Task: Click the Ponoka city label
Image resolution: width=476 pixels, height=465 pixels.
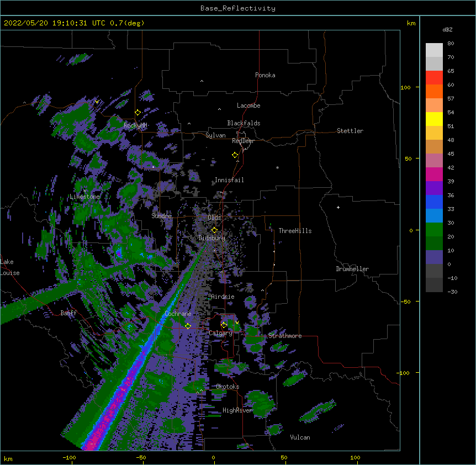Action: point(265,75)
